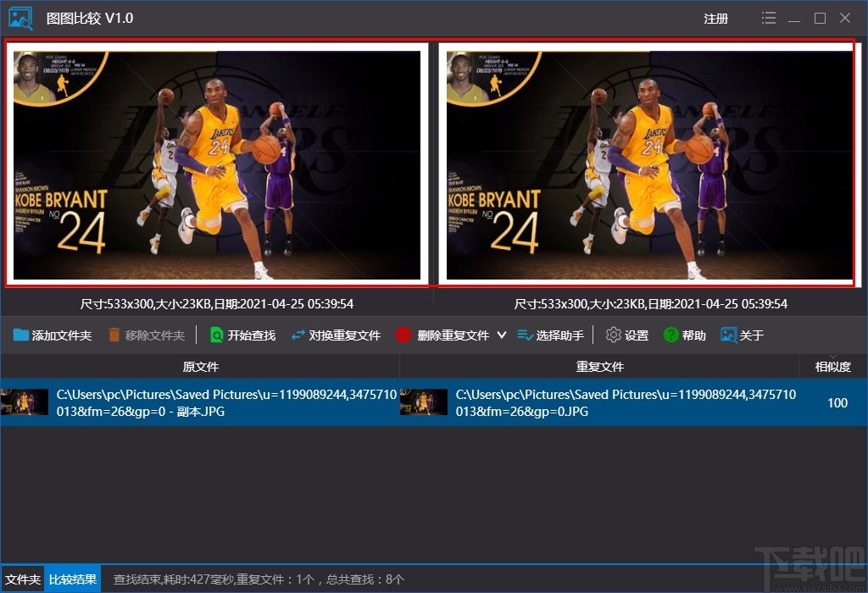Open the title bar menu list icon

point(768,19)
